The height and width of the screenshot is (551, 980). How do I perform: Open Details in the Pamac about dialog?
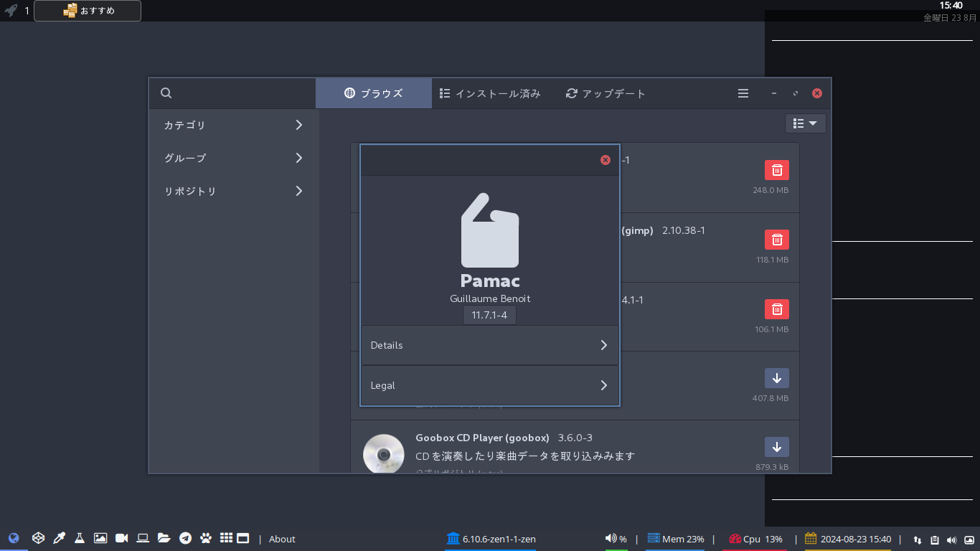490,345
